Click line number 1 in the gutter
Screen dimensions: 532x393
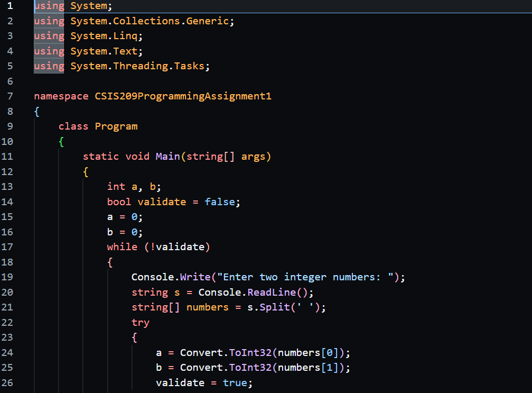[x=10, y=6]
